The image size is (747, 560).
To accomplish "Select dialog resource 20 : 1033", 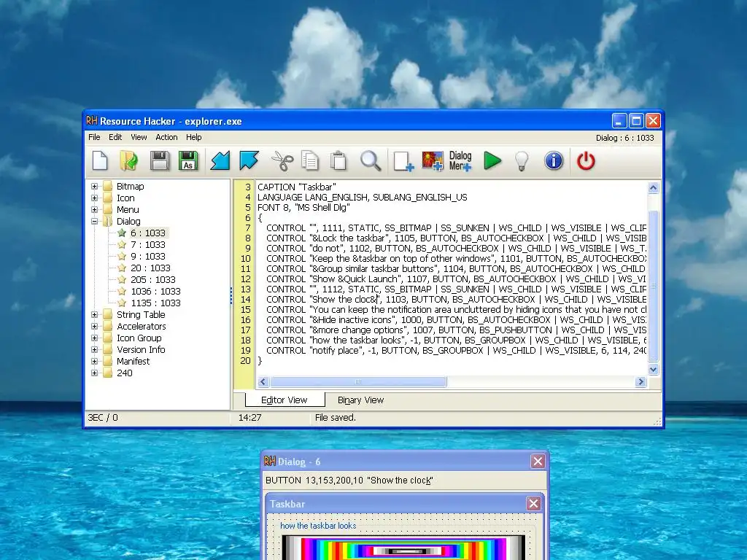I will click(x=150, y=268).
